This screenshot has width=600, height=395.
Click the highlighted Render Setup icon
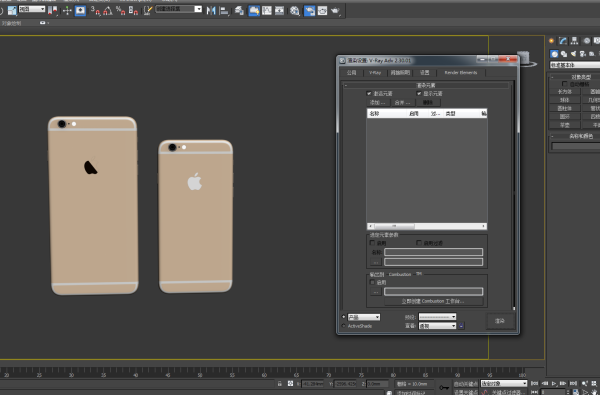[309, 11]
